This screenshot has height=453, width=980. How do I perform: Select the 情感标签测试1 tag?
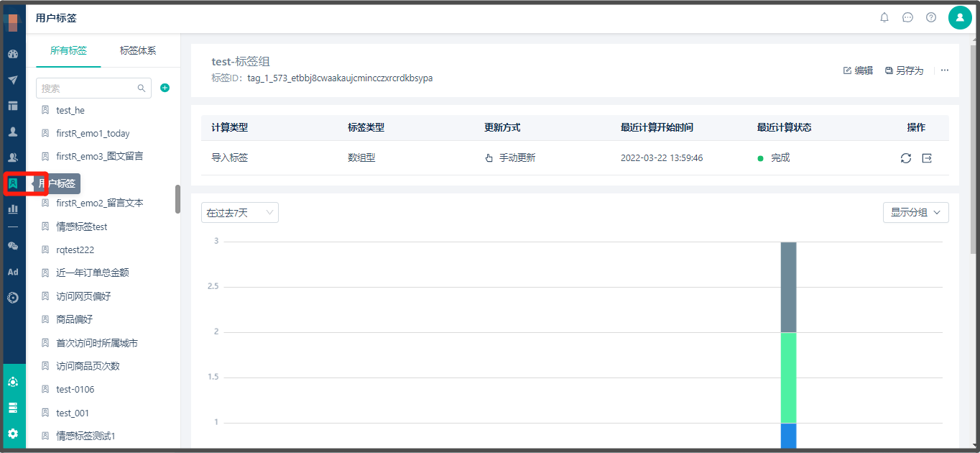coord(85,436)
